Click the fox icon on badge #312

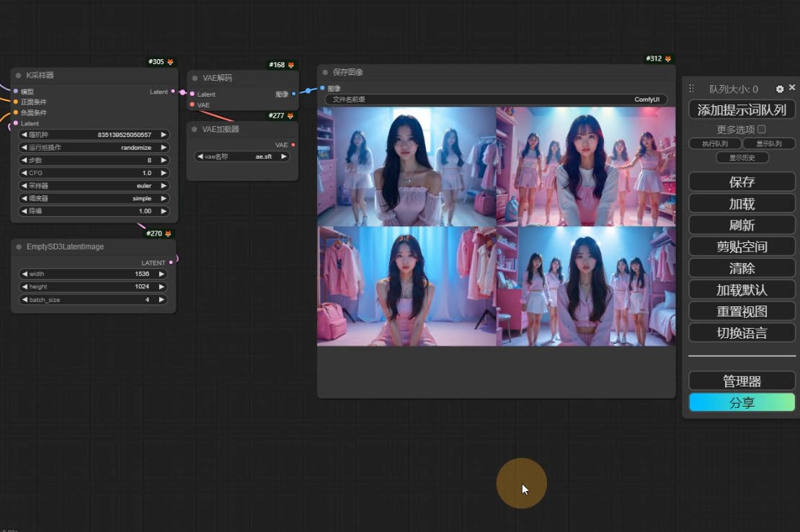668,59
